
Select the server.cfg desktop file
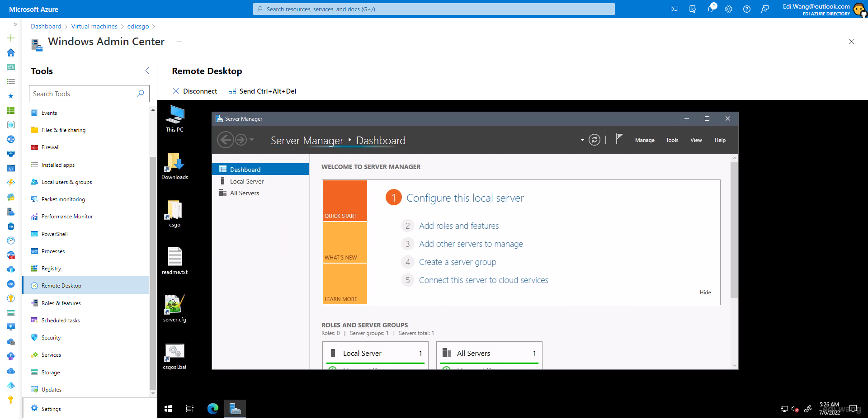pos(175,309)
